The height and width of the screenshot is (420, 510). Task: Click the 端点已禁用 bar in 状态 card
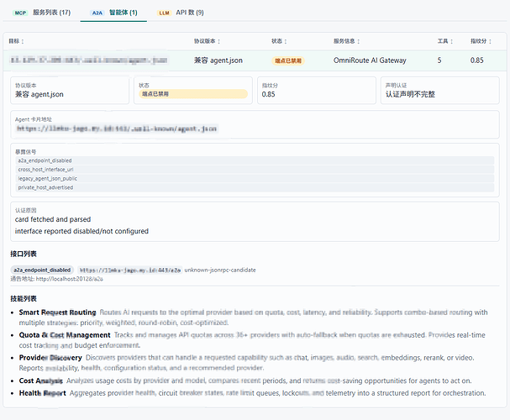[x=193, y=94]
